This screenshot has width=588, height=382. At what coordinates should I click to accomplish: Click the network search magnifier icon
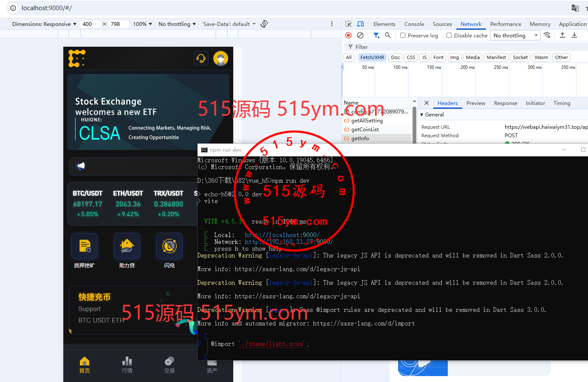[x=387, y=35]
